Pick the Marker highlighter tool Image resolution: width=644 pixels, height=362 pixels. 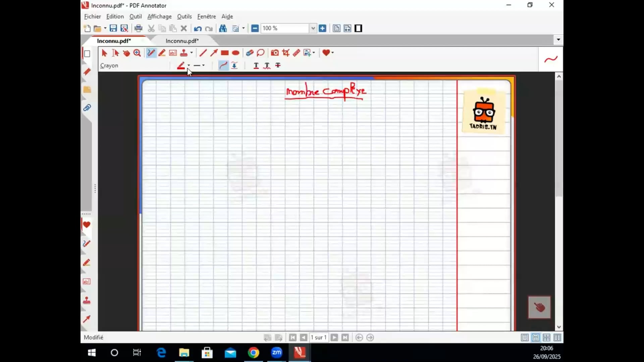click(162, 53)
